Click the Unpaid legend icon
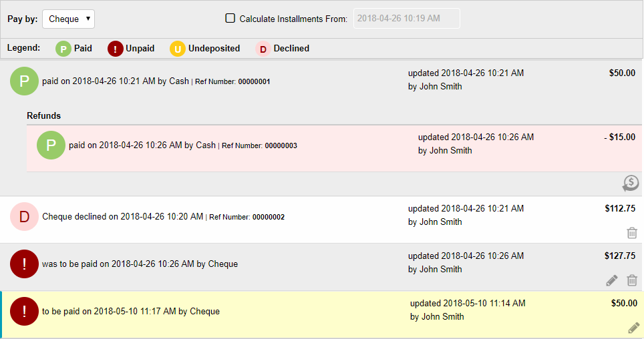Viewport: 644px width, 339px height. coord(115,49)
